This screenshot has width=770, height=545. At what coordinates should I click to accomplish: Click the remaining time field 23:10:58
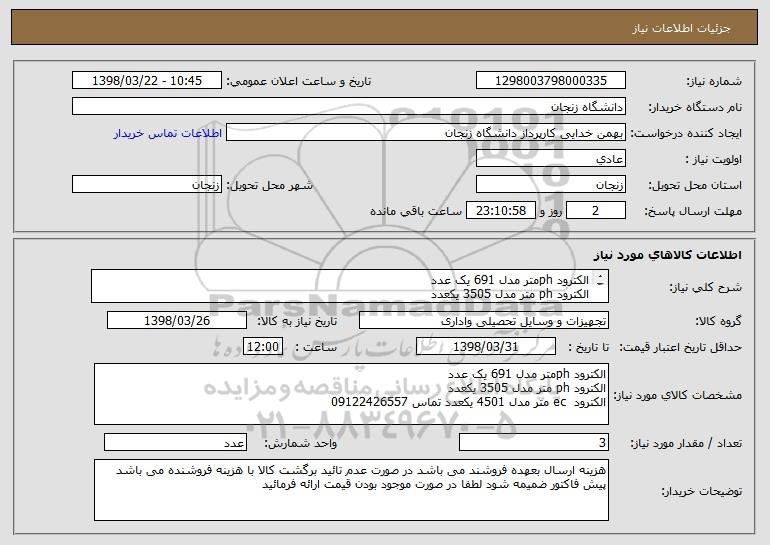tap(500, 211)
